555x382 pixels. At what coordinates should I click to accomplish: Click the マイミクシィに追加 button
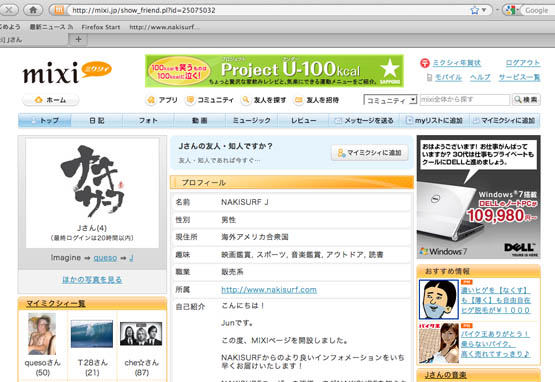370,153
